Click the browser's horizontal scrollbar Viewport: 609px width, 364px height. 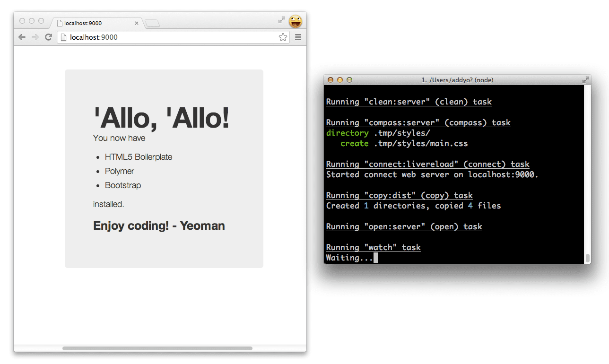(x=158, y=348)
